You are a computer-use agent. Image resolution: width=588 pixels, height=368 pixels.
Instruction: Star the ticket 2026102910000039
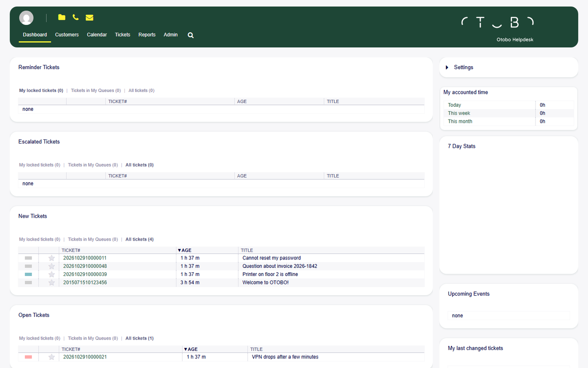click(x=51, y=275)
